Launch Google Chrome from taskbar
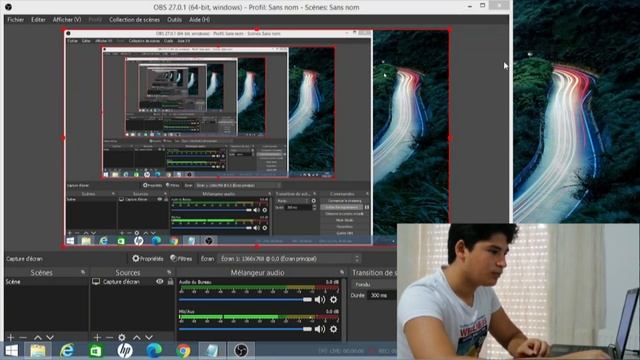 (x=183, y=351)
